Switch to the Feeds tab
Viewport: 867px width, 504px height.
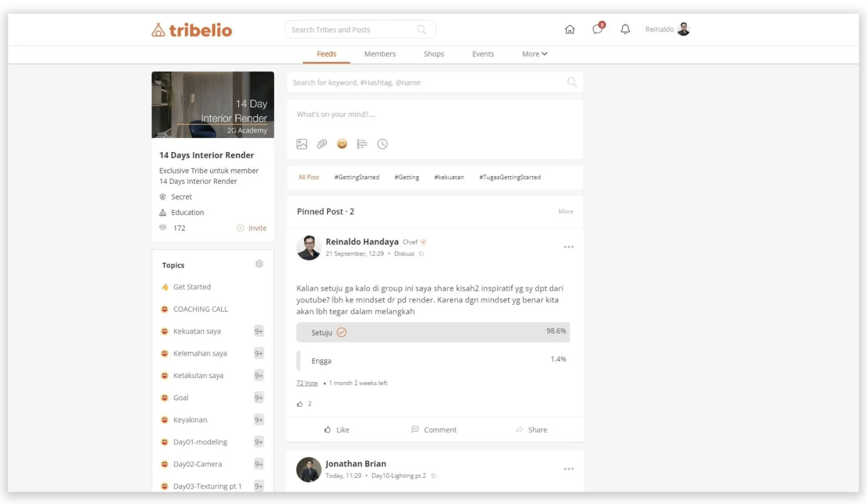[327, 54]
